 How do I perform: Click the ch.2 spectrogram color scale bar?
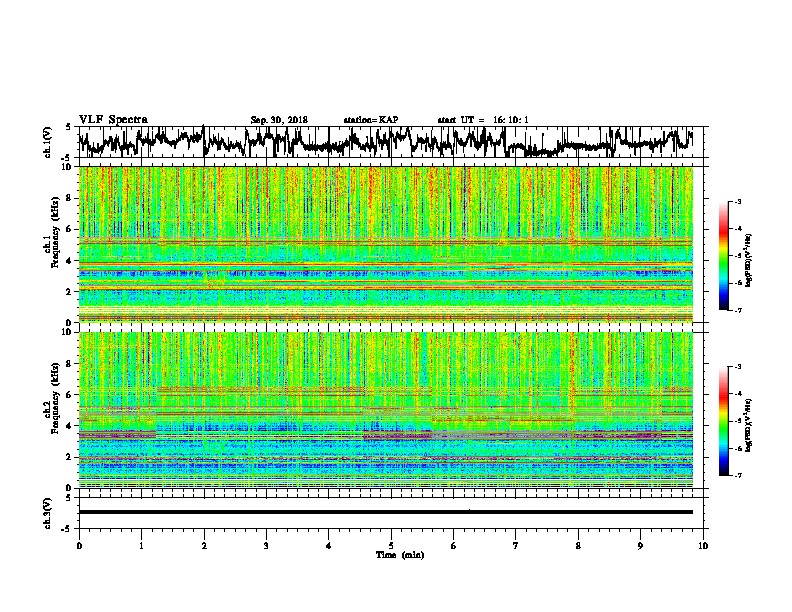(724, 421)
